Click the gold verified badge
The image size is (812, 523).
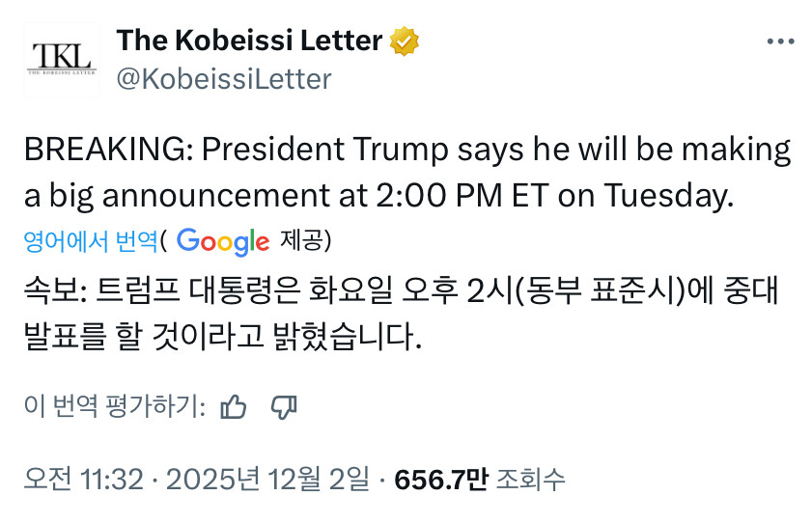pos(405,41)
